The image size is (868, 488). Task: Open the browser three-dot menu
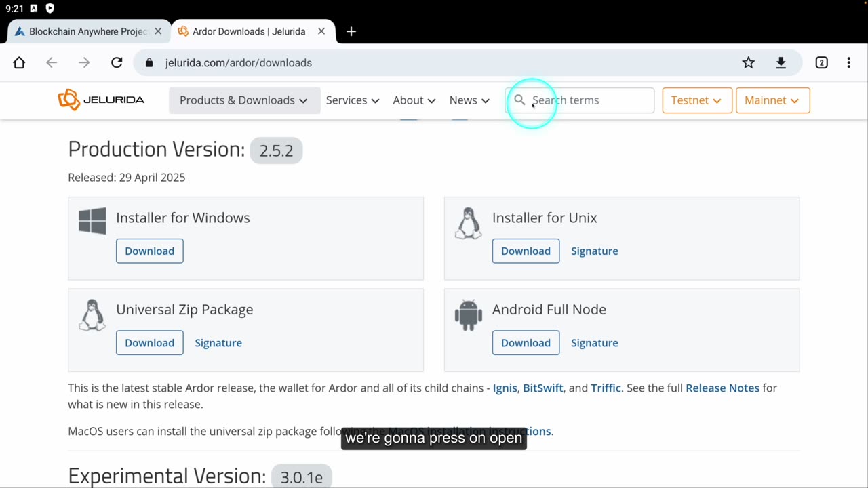coord(849,62)
